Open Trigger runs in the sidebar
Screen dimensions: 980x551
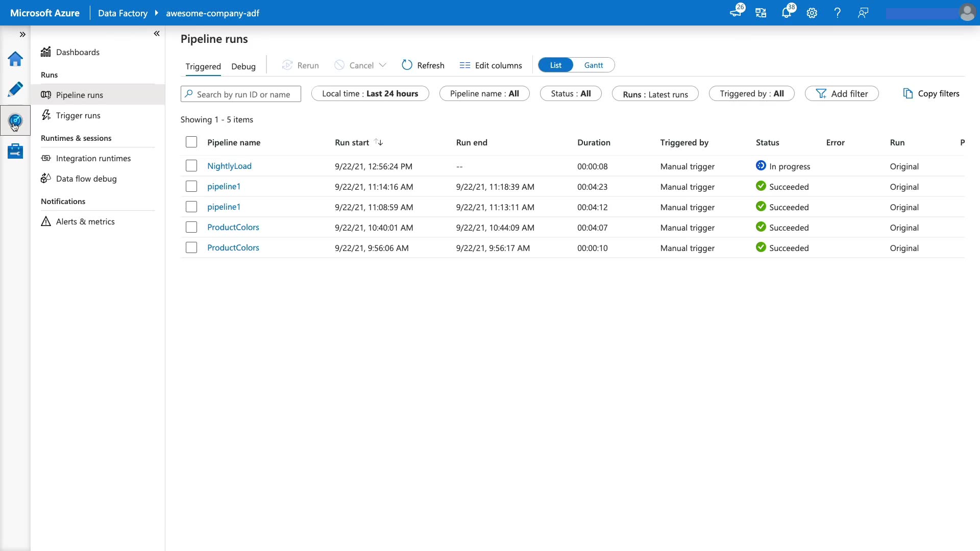78,115
